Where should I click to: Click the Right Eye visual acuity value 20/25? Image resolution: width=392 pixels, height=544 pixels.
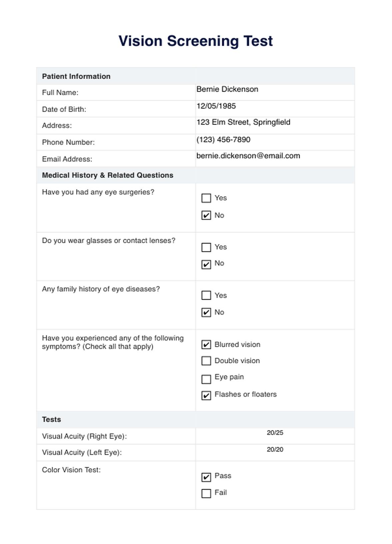coord(275,433)
